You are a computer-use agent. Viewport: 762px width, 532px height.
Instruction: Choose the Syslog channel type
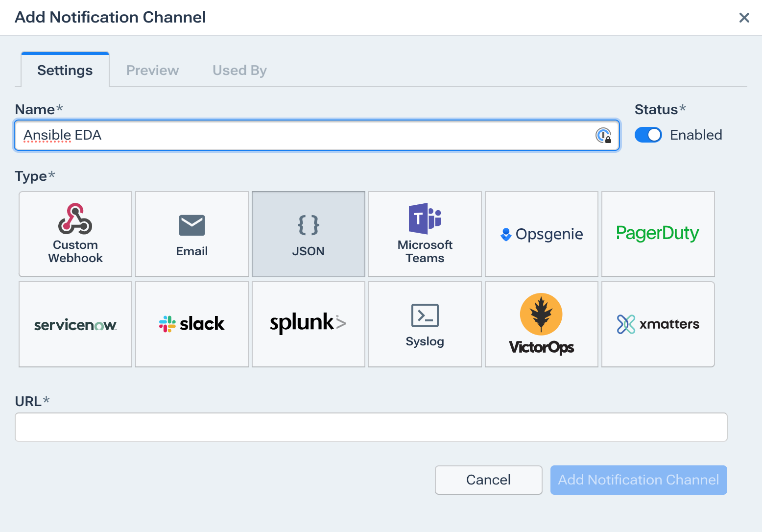(425, 324)
